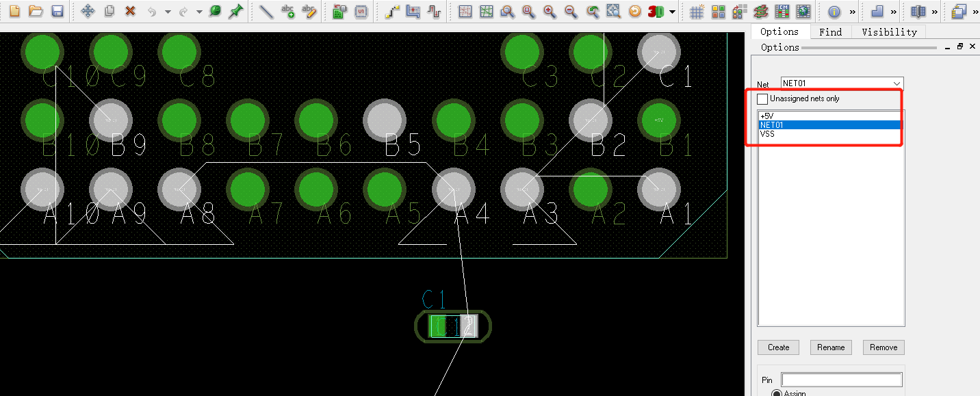Select the Assign radio button

776,393
